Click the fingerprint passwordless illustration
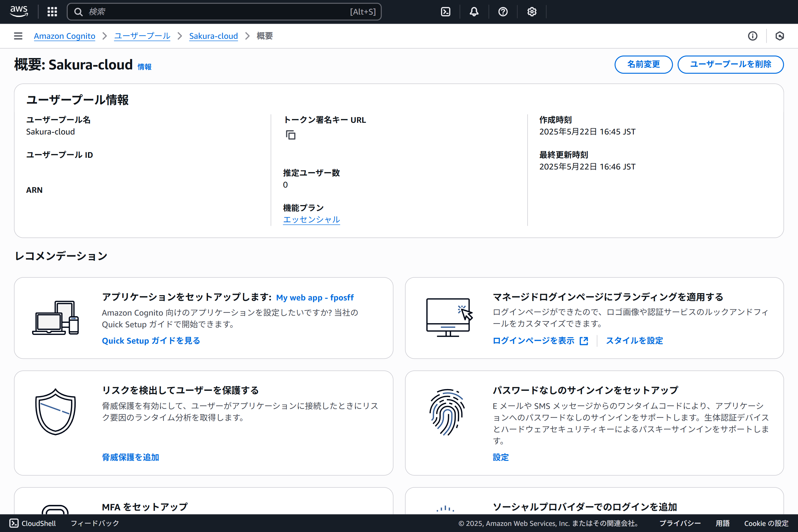 pyautogui.click(x=447, y=412)
